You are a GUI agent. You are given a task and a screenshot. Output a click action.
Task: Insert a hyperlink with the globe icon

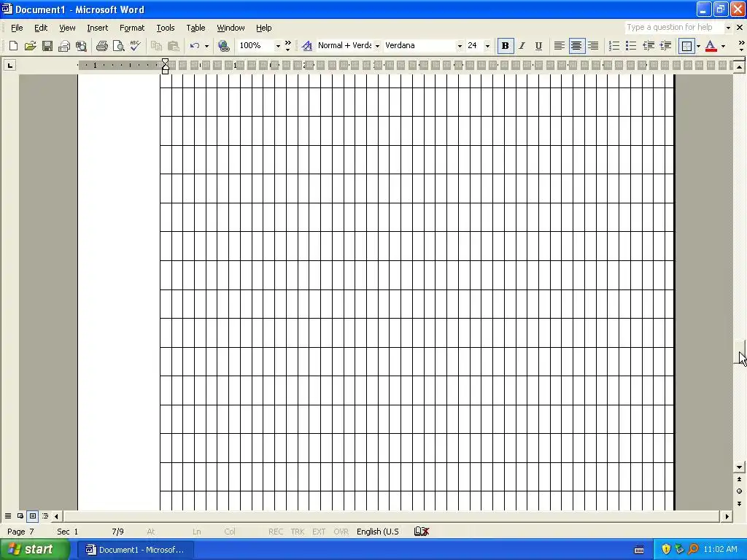tap(223, 46)
